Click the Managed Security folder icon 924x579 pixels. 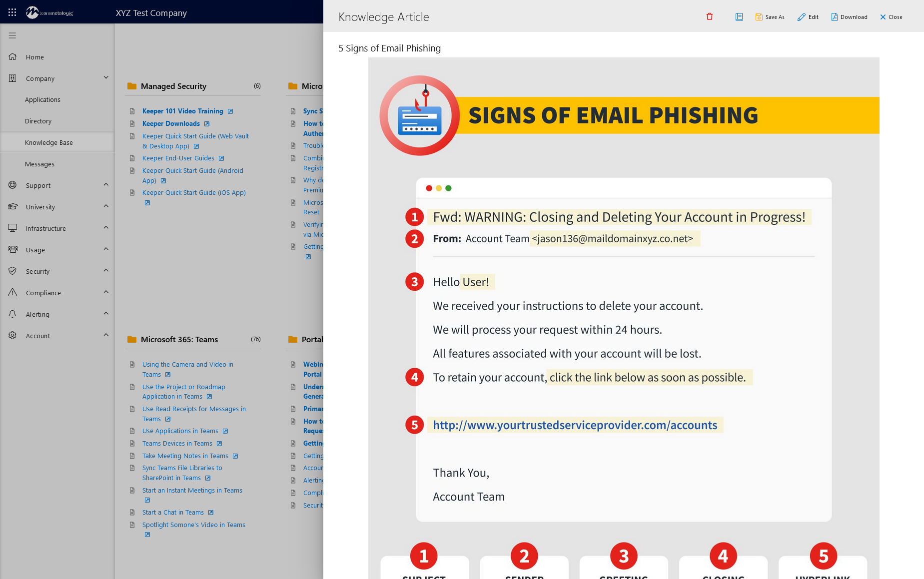pyautogui.click(x=132, y=86)
